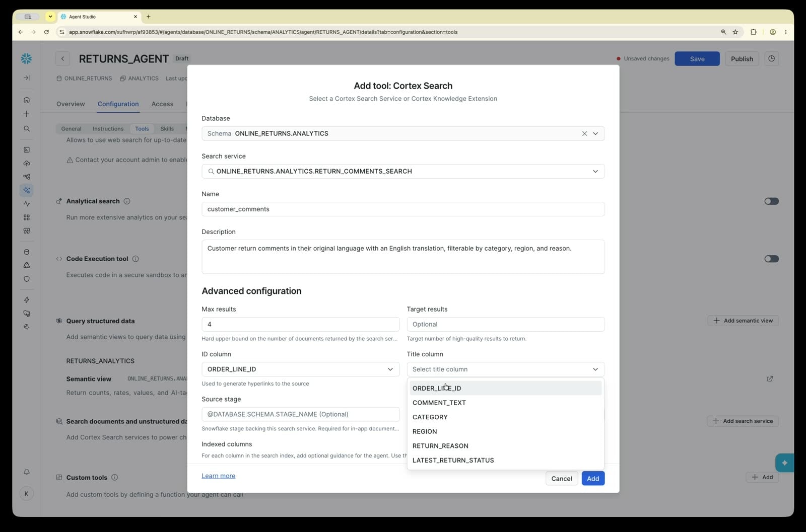The width and height of the screenshot is (806, 532).
Task: Open the blue sparkle assistant button
Action: [x=784, y=463]
